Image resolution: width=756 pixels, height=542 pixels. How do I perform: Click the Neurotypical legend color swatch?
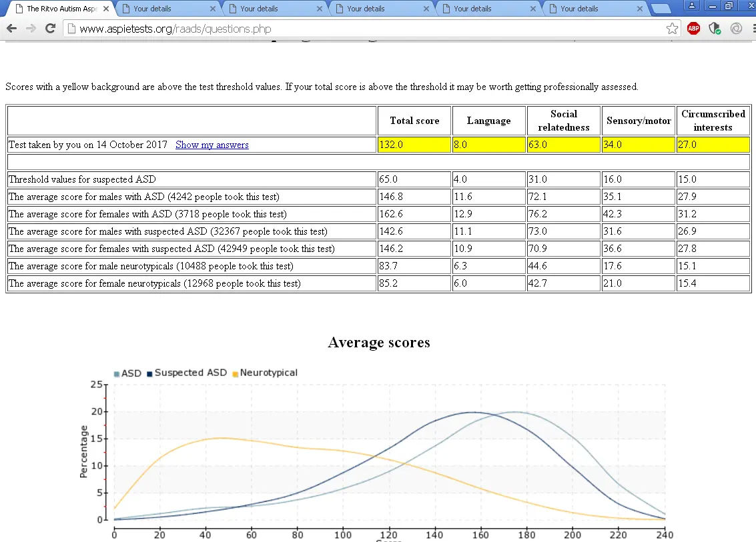[236, 374]
